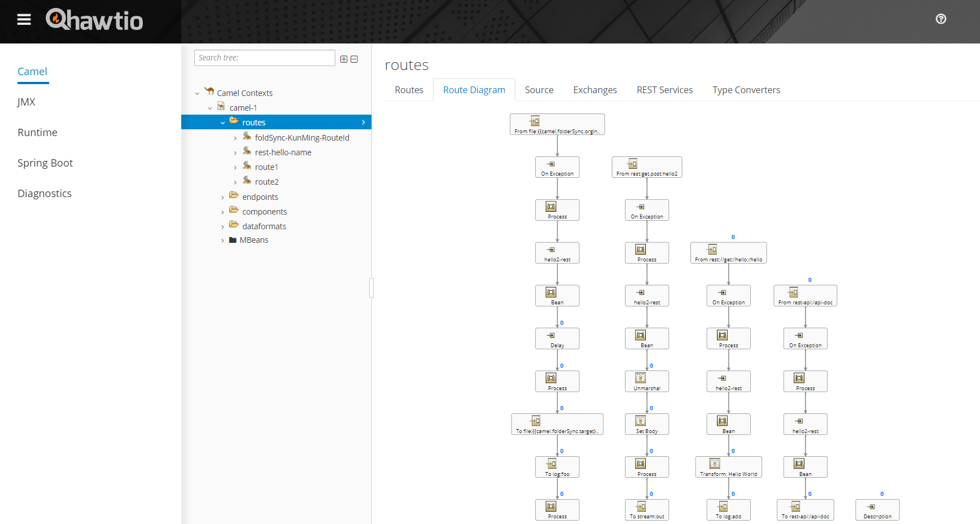Image resolution: width=980 pixels, height=524 pixels.
Task: Collapse the routes folder in the tree
Action: (222, 122)
